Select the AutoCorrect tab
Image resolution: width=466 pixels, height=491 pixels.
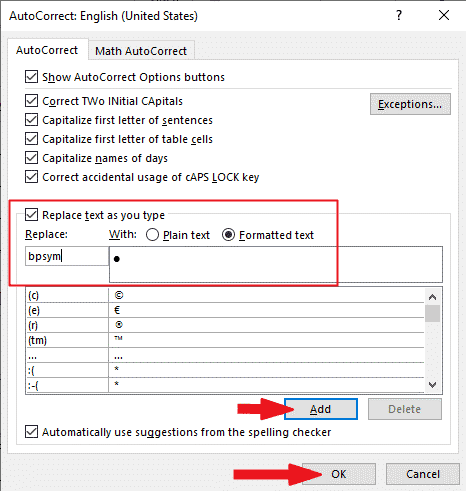(x=47, y=50)
